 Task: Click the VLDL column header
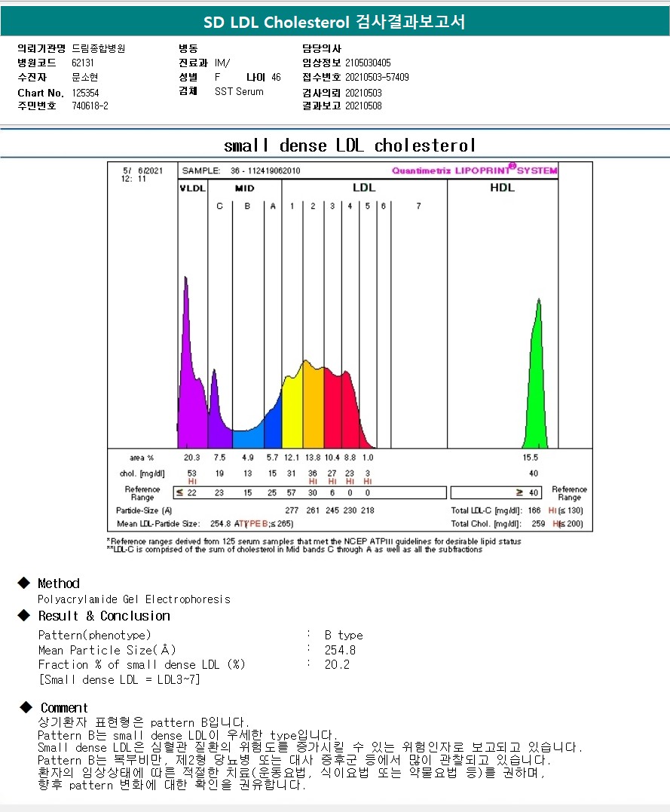pos(193,188)
